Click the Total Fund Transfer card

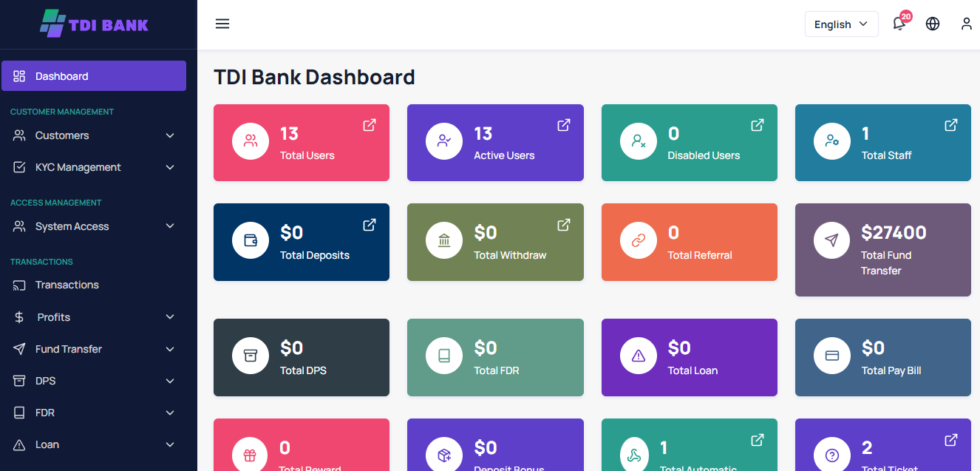point(883,250)
